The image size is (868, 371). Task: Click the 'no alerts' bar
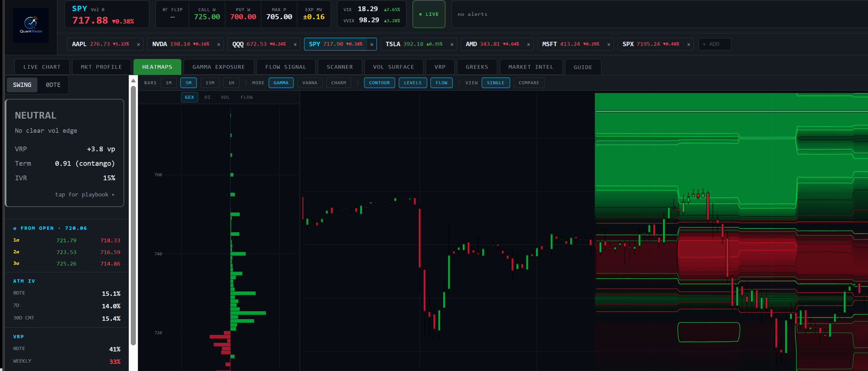659,14
